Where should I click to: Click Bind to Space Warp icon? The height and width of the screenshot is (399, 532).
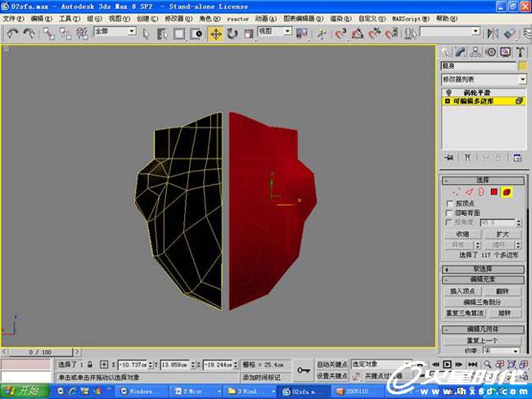[82, 34]
